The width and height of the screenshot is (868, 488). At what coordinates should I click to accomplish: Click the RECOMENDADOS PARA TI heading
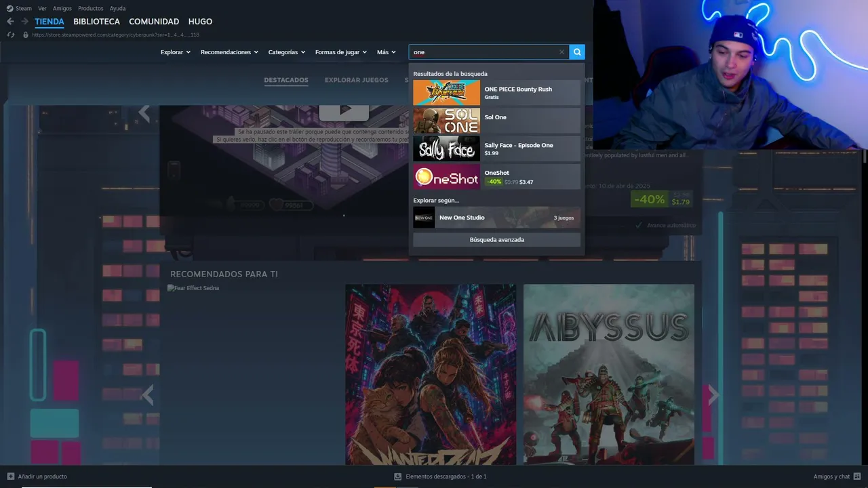pos(224,274)
